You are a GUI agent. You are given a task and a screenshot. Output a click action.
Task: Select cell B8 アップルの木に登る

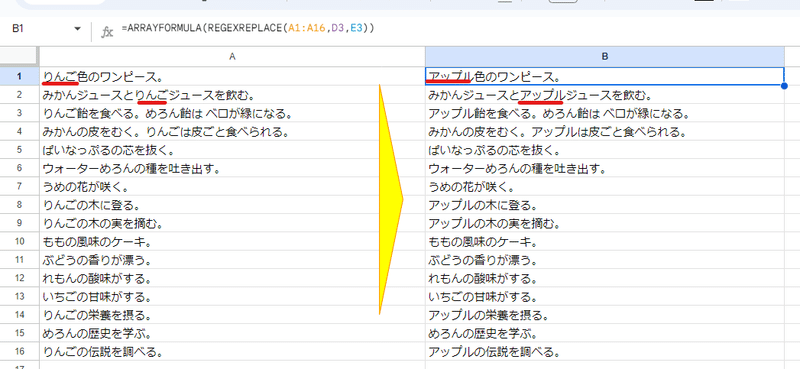pyautogui.click(x=605, y=205)
